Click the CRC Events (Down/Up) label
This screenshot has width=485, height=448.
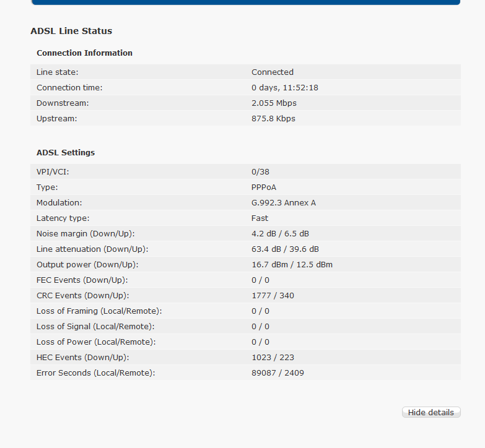[82, 295]
